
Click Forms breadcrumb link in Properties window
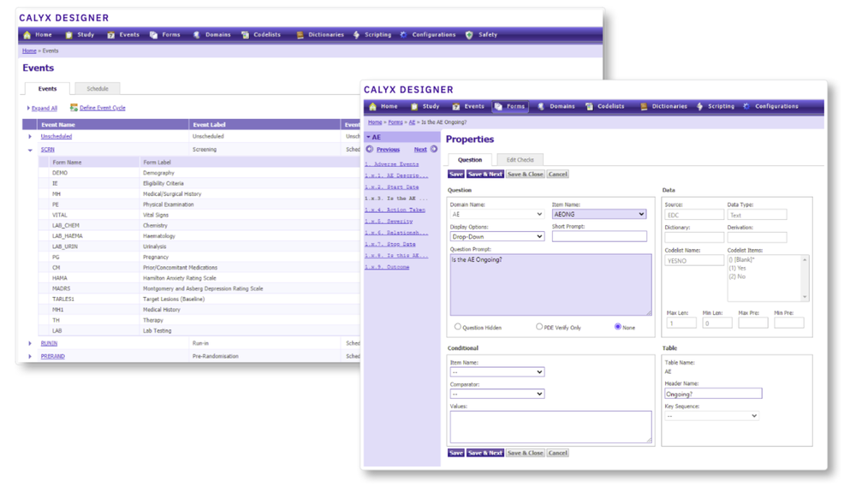click(395, 122)
